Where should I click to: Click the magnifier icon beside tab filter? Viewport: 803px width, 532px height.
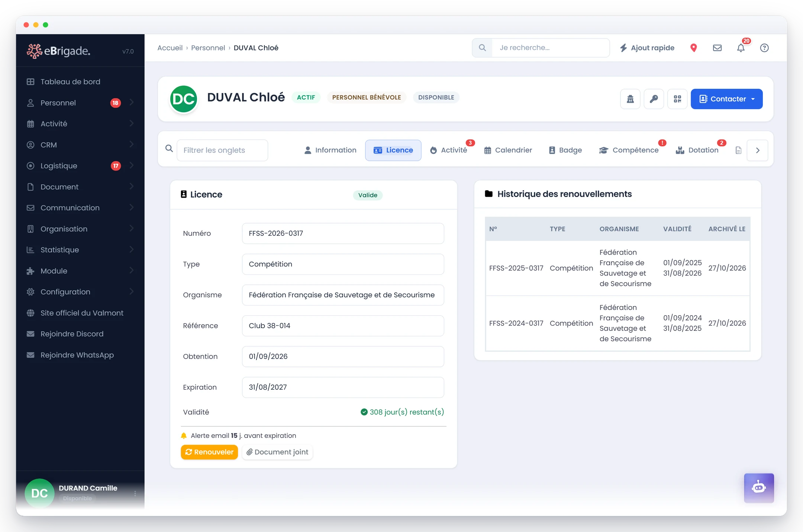pyautogui.click(x=169, y=149)
